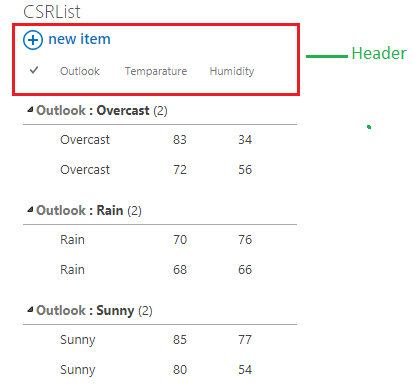The height and width of the screenshot is (384, 416).
Task: Collapse the Outlook : Sunny group triangle
Action: tap(30, 309)
